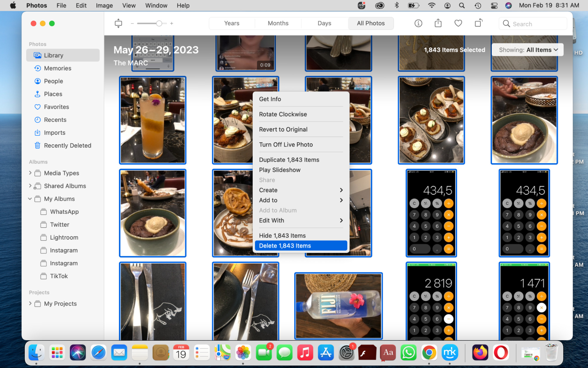Open the Create submenu

point(301,190)
